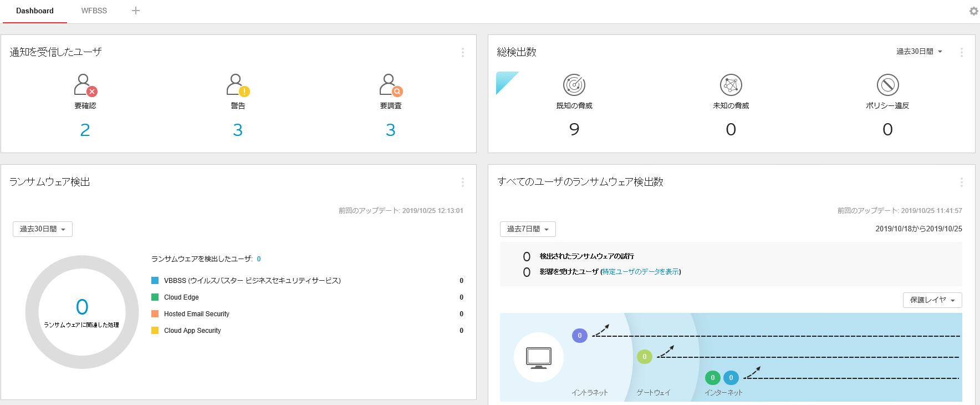
Task: Open 過去30日間 dropdown in ランサムウェア検出 widget
Action: 43,229
